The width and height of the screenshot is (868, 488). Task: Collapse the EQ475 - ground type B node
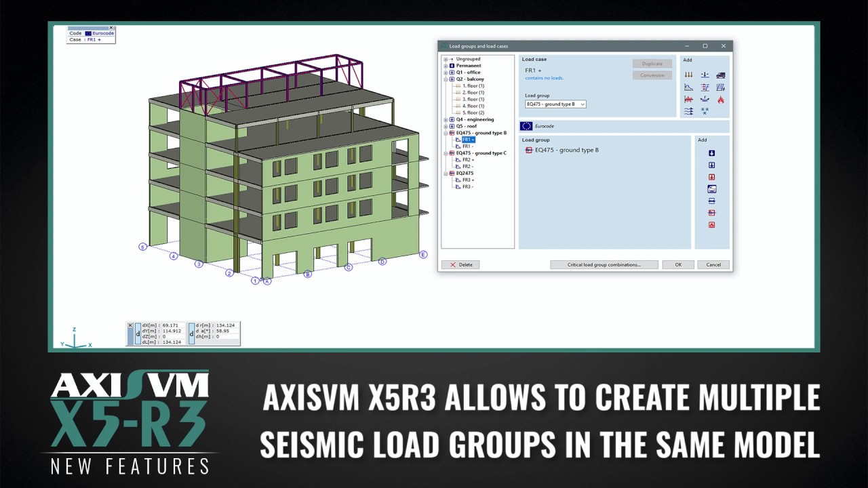[x=446, y=133]
